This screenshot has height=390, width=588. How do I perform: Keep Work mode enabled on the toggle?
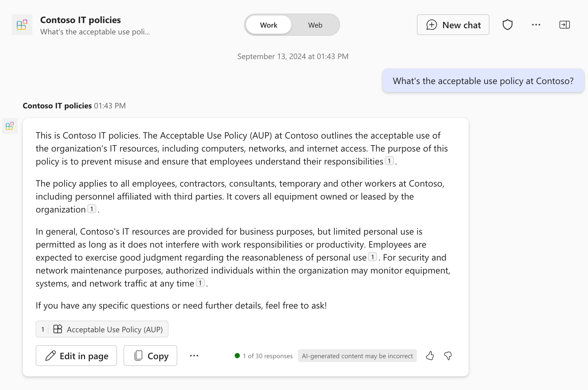[268, 25]
